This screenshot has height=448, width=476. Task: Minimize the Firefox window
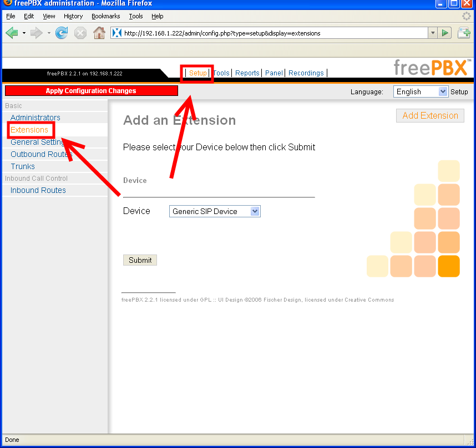441,4
